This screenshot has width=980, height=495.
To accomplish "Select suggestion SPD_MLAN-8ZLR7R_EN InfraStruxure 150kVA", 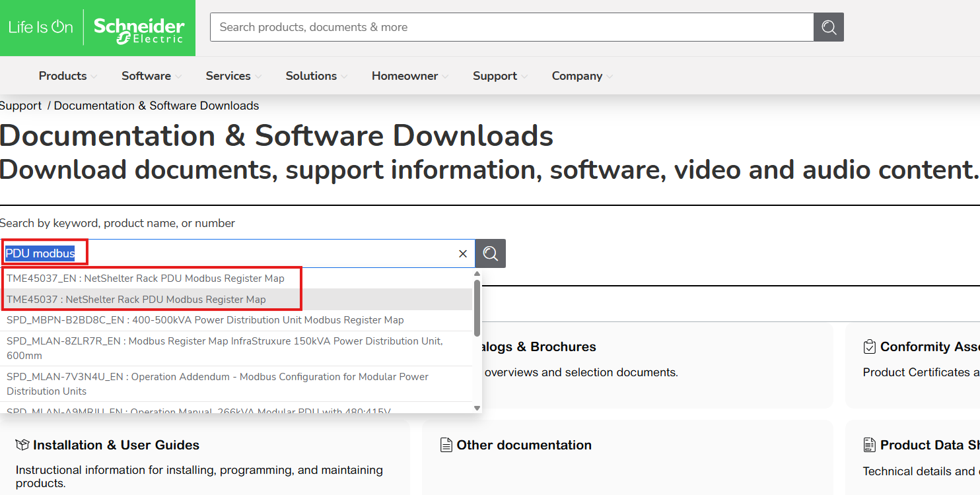I will point(236,348).
